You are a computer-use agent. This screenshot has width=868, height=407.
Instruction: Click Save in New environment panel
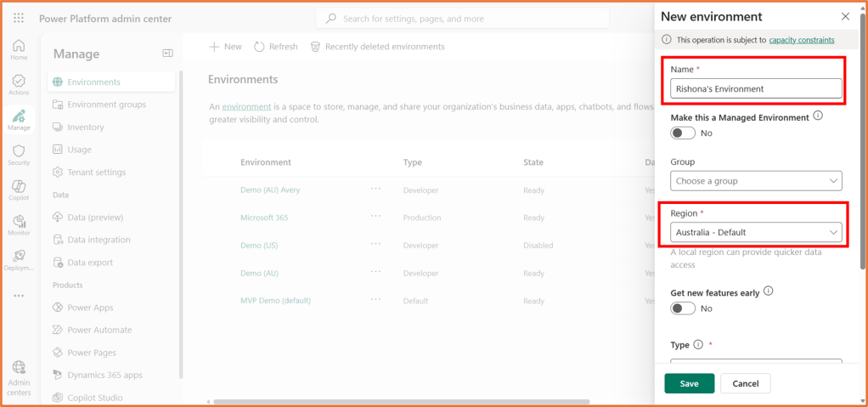[x=689, y=384]
